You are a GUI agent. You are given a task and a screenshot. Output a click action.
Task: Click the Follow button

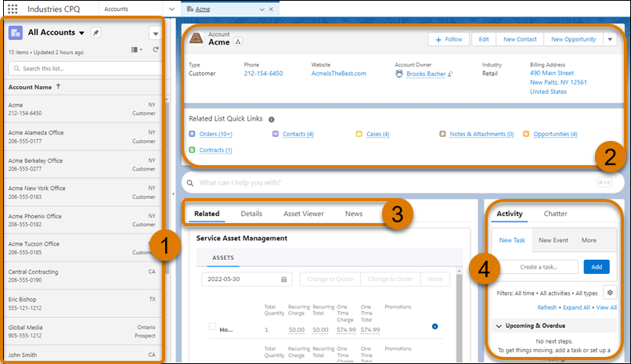[x=449, y=39]
